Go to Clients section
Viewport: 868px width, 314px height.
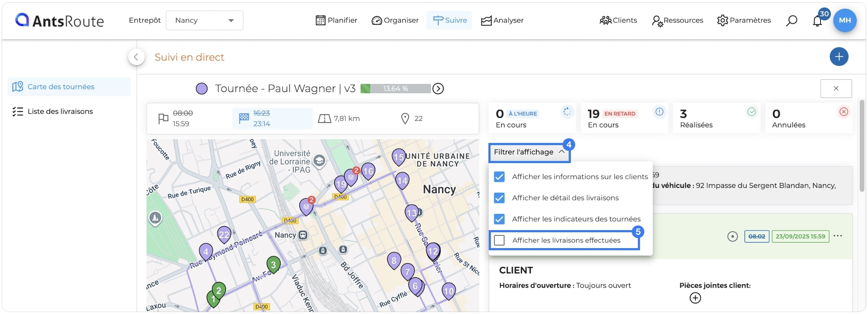point(618,21)
